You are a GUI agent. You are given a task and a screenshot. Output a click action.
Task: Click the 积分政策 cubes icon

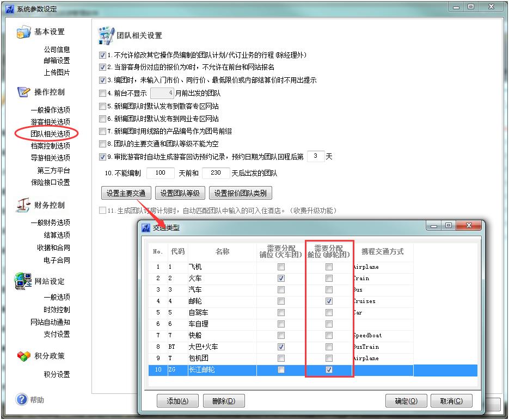coord(23,356)
